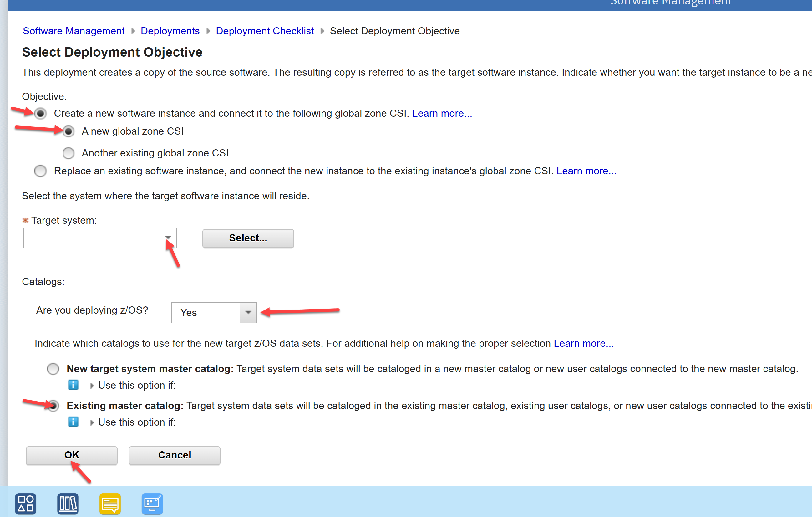Click the 'Objective:' label

point(44,96)
